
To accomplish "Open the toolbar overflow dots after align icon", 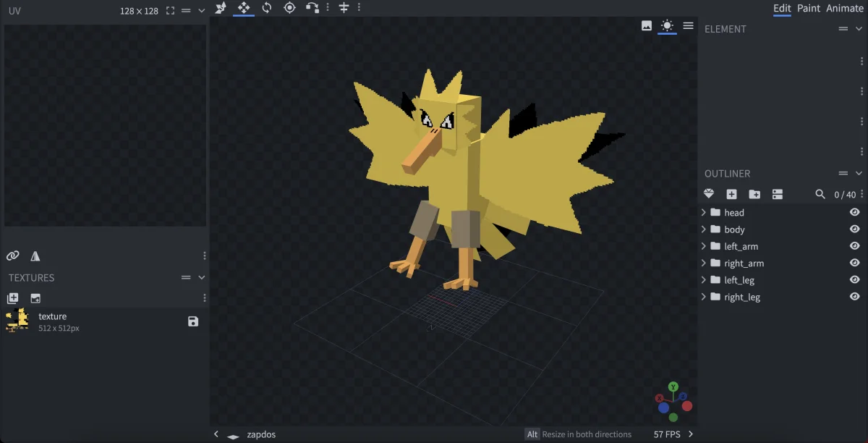I will (x=359, y=7).
